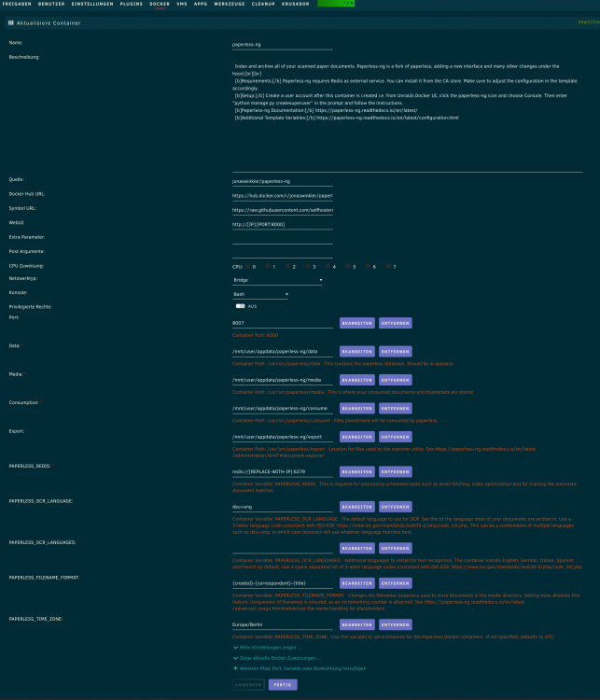Click Bearbeiten for the Media path

click(x=357, y=380)
